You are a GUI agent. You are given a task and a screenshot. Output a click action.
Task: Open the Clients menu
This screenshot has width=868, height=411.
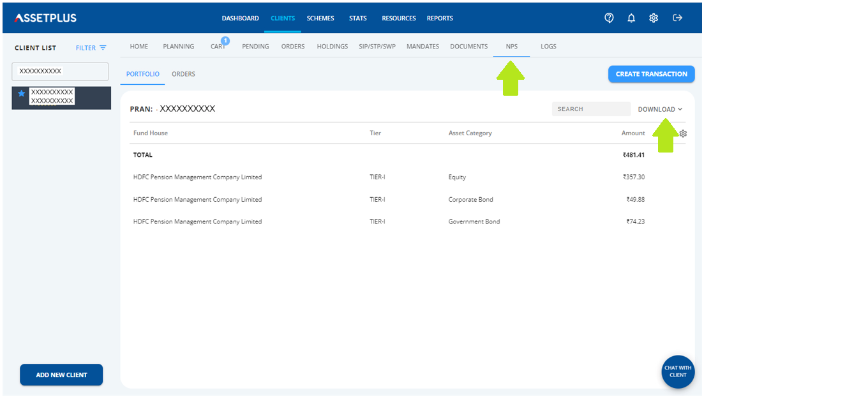(283, 19)
